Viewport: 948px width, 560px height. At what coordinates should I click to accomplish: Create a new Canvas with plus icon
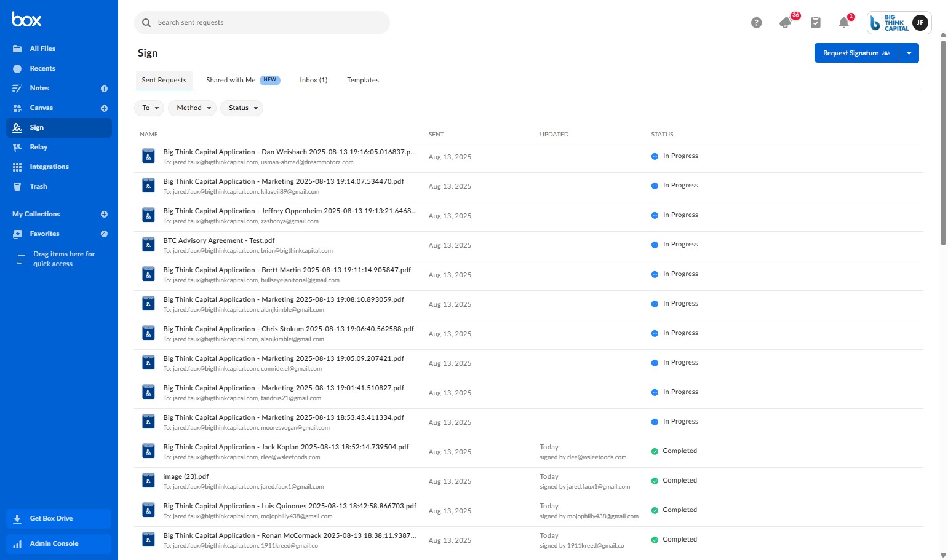pos(104,108)
